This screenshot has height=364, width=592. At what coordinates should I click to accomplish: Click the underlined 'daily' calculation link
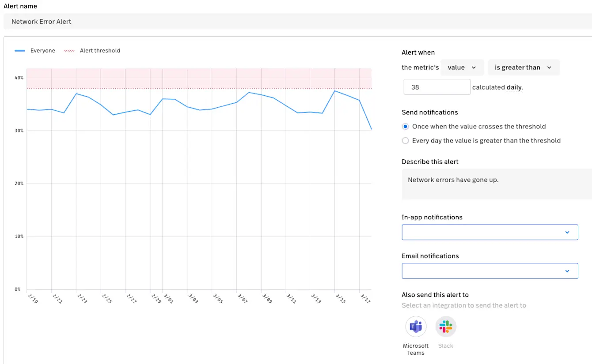[x=514, y=87]
